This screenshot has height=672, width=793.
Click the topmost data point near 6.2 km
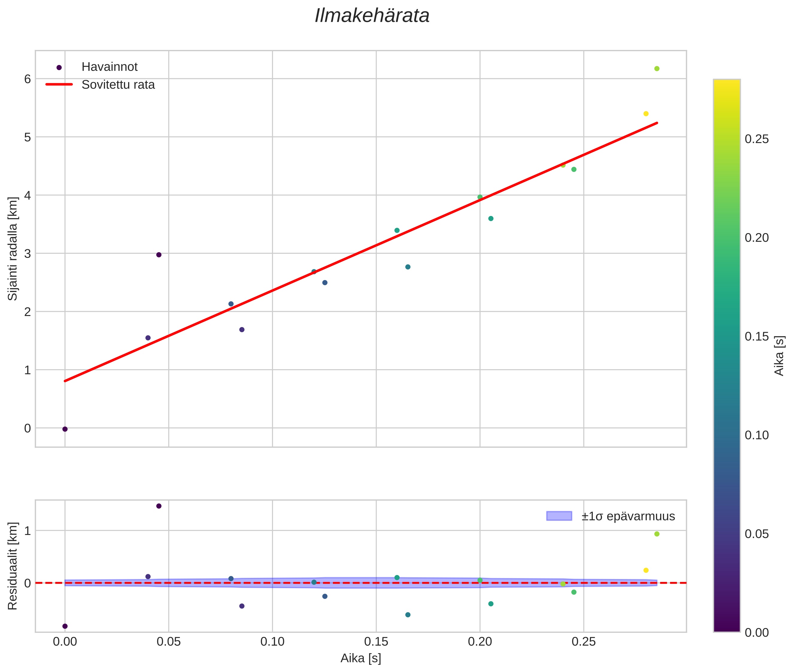coord(656,69)
